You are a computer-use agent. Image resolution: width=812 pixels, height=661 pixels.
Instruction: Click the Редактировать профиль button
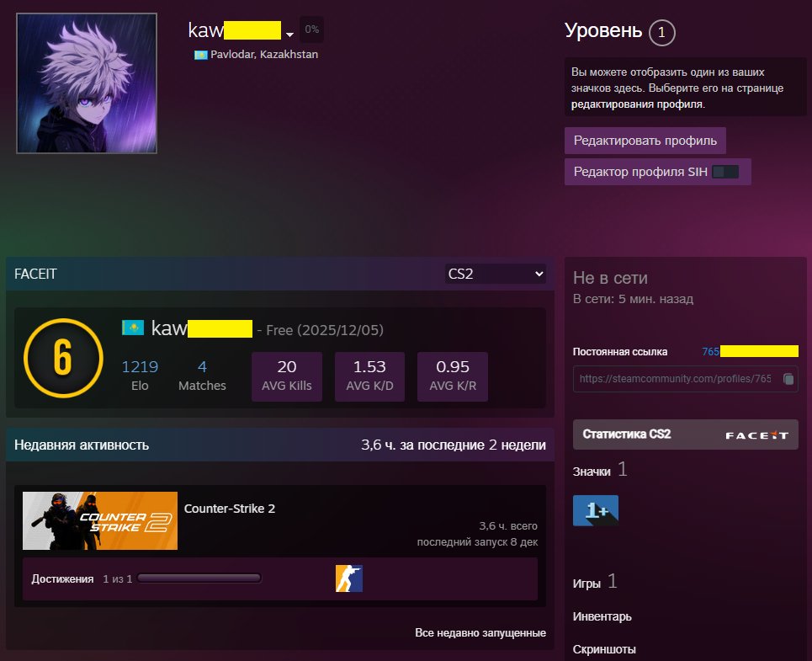(x=645, y=141)
